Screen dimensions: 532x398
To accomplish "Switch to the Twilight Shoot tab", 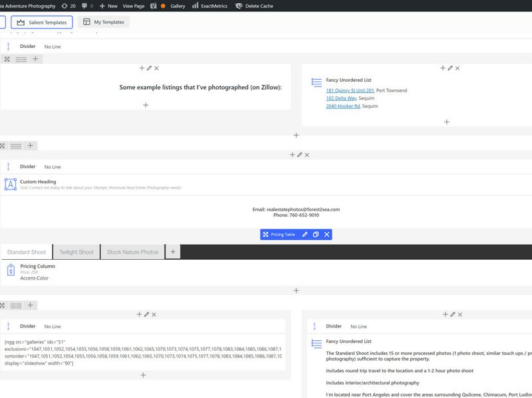I will 76,252.
